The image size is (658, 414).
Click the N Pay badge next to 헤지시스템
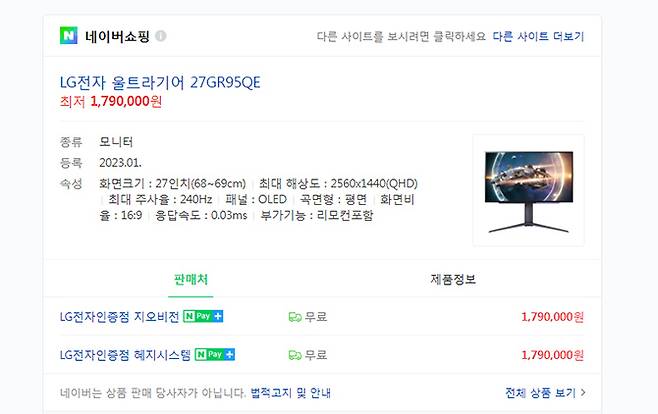coord(215,355)
